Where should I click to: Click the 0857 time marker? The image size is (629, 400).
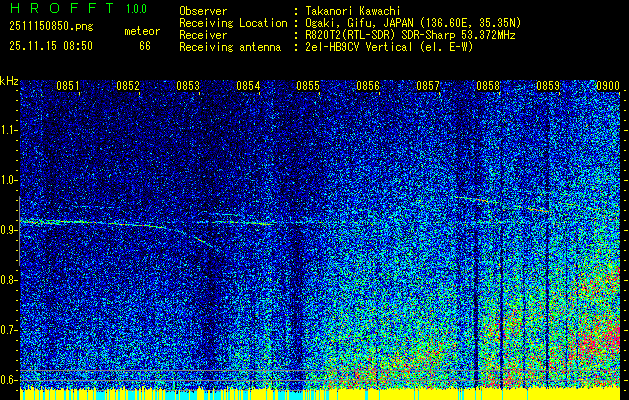coord(428,86)
